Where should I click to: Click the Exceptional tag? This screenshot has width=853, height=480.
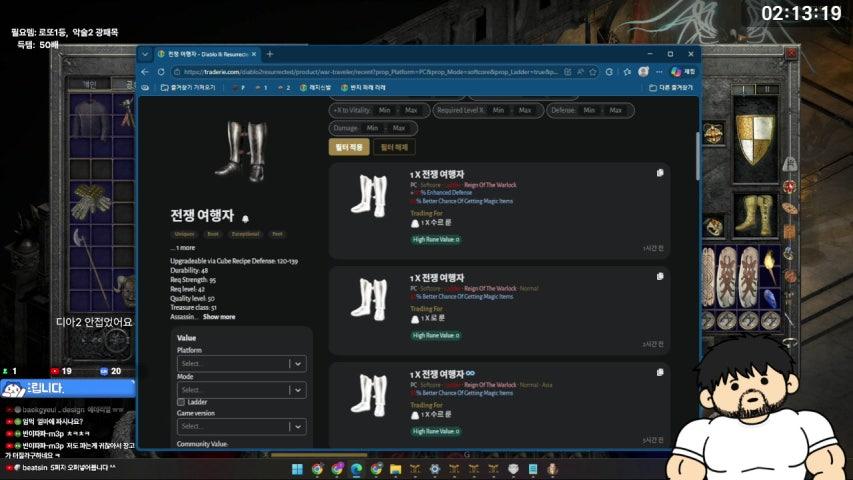pyautogui.click(x=245, y=234)
